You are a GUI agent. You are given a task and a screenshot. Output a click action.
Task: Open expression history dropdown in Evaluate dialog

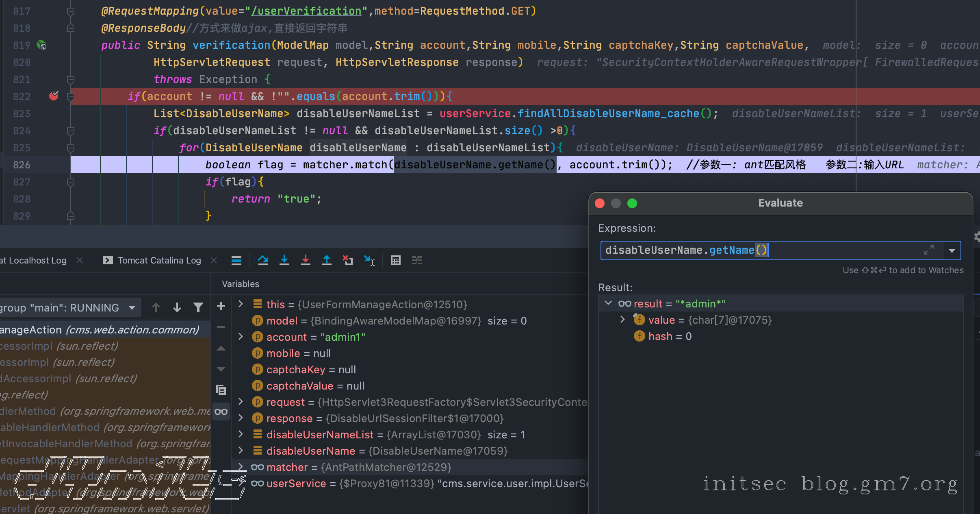tap(952, 250)
